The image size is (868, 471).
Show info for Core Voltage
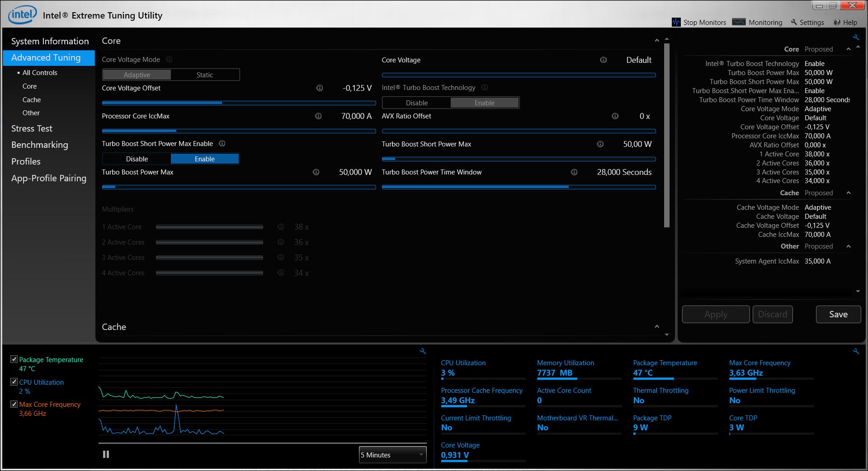pyautogui.click(x=603, y=60)
